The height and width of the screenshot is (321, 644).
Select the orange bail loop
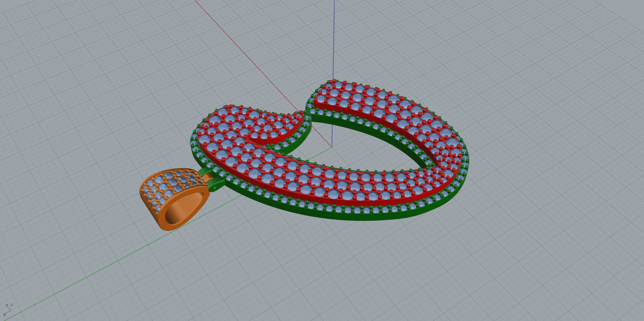175,199
